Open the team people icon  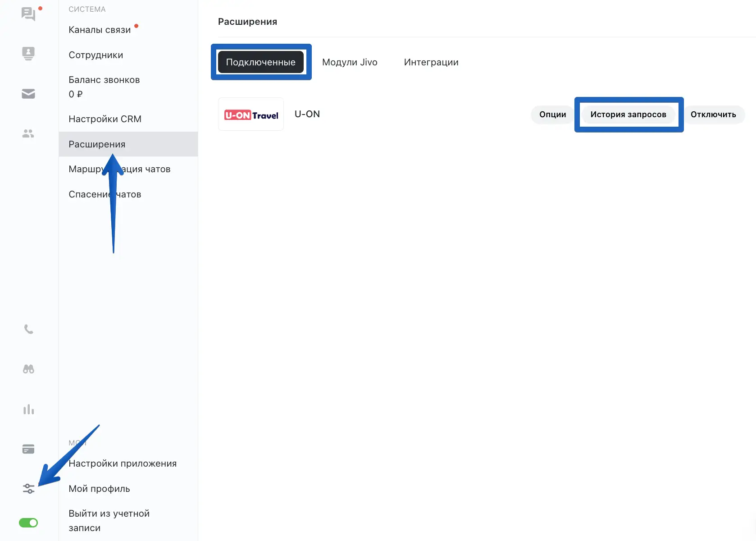click(28, 133)
